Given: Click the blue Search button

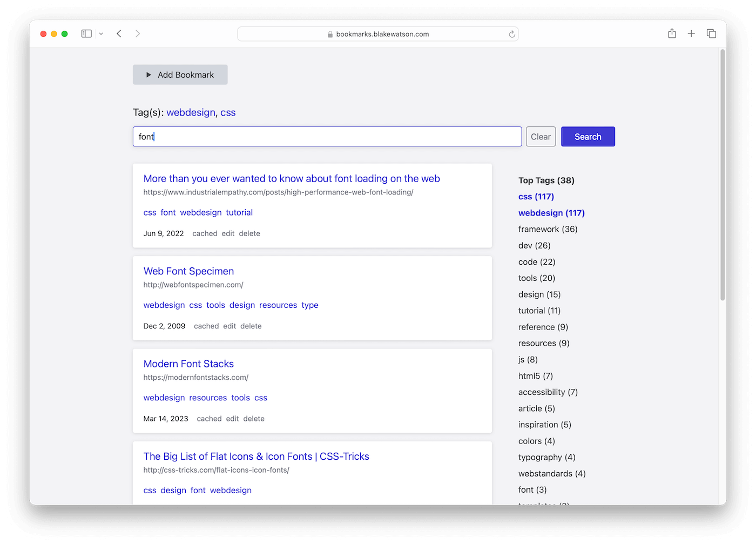Looking at the screenshot, I should coord(588,137).
